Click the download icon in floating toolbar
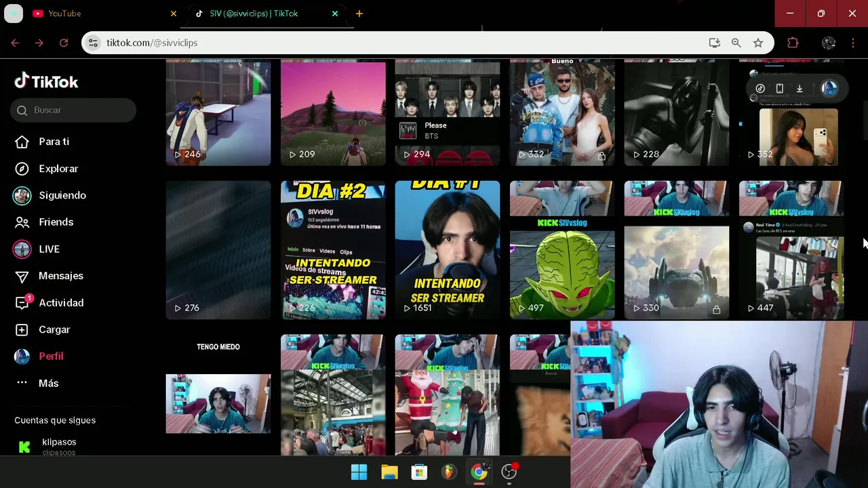The height and width of the screenshot is (488, 868). tap(800, 88)
